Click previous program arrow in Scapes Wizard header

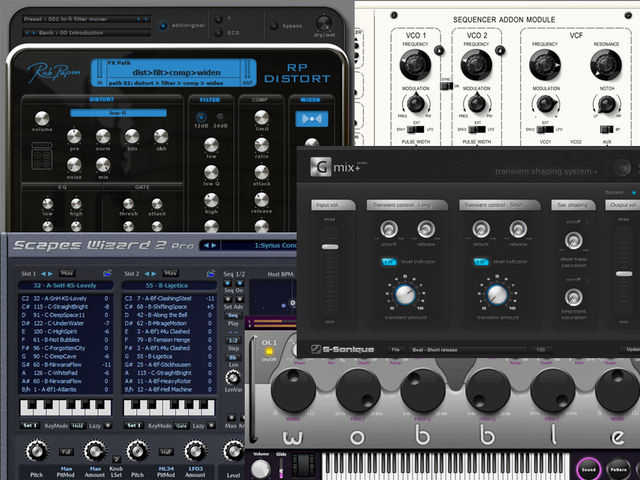(x=206, y=245)
